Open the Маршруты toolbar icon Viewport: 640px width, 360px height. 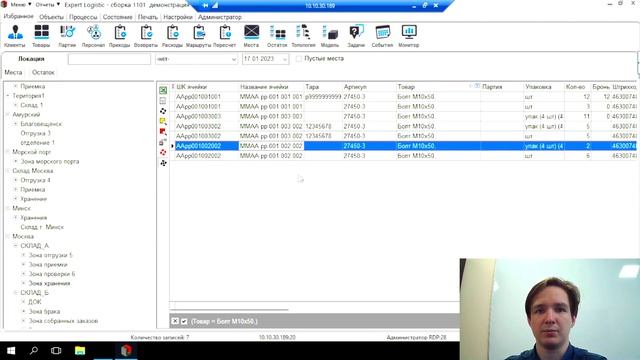click(198, 36)
